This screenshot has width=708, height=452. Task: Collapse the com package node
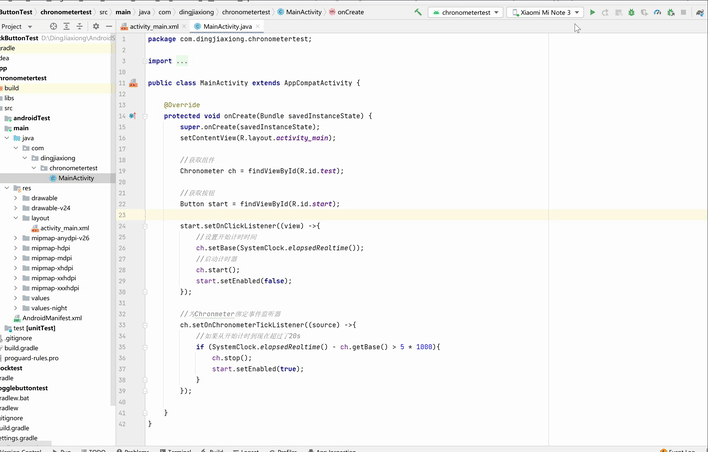click(16, 148)
